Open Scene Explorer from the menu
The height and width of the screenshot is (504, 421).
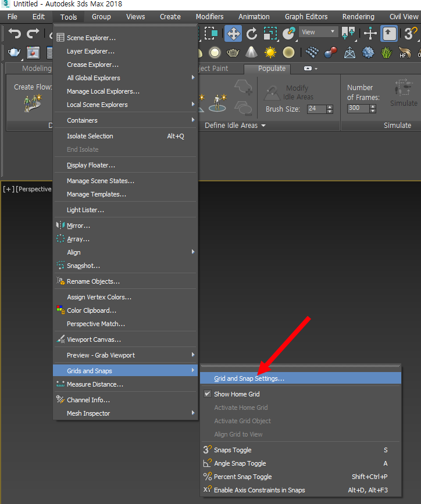pos(126,38)
